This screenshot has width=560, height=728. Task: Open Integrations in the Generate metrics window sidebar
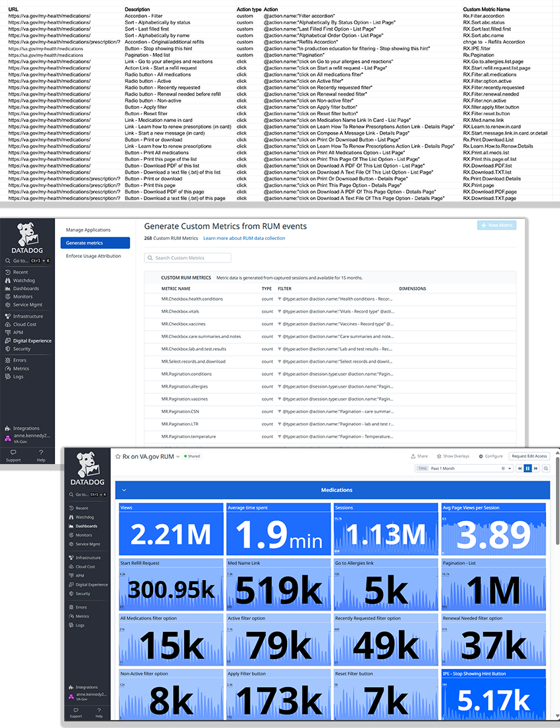coord(23,428)
